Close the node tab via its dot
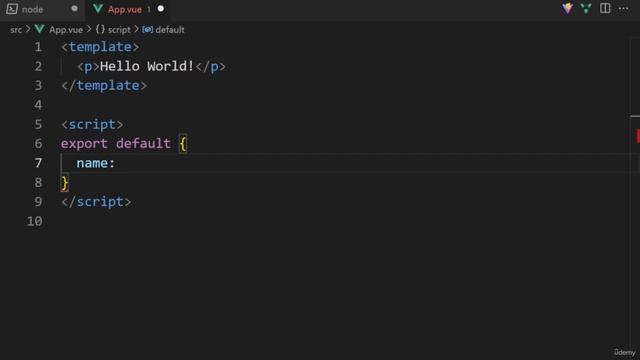The width and height of the screenshot is (640, 360). (x=74, y=9)
